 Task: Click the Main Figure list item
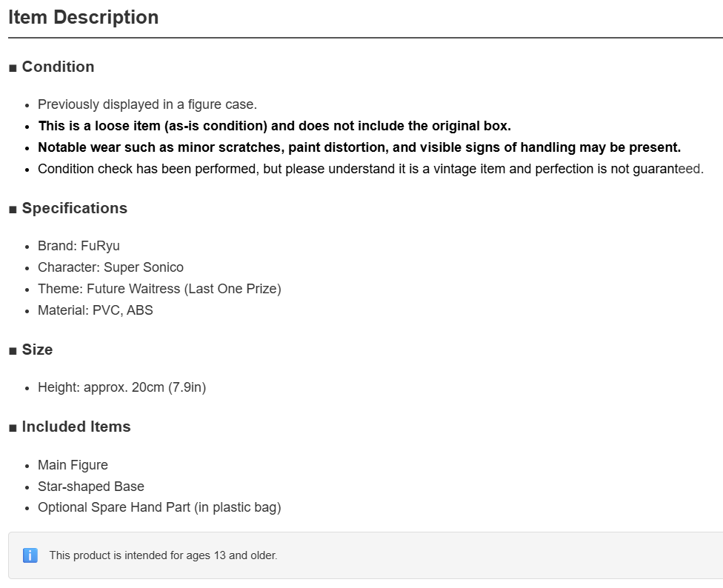click(73, 465)
